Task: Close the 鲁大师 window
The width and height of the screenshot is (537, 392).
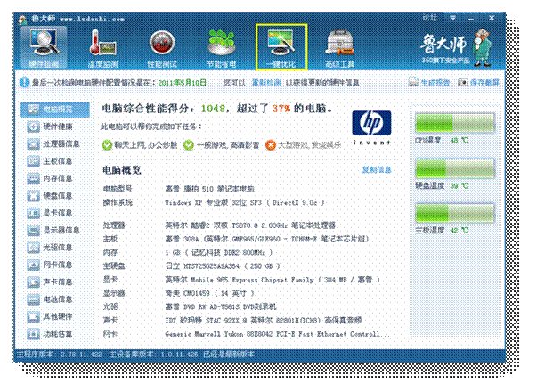Action: (x=492, y=18)
